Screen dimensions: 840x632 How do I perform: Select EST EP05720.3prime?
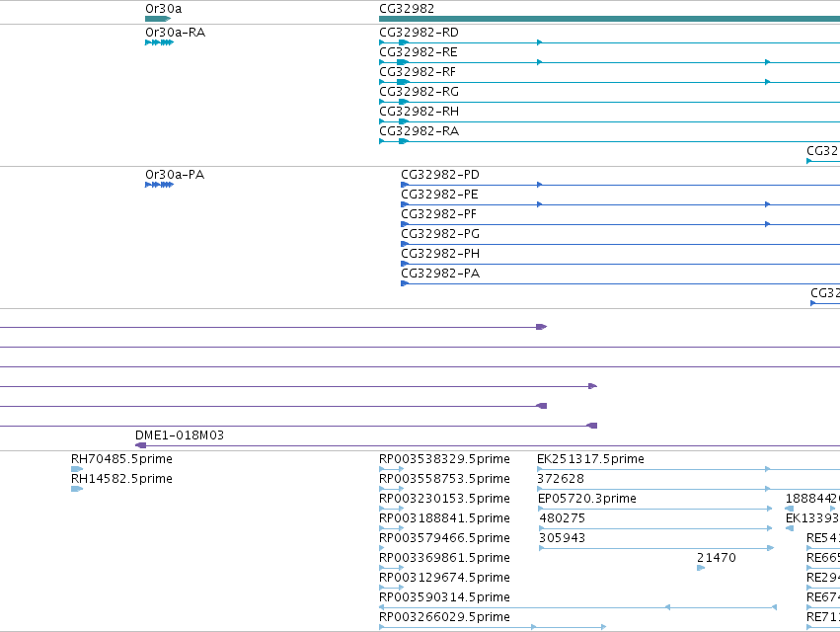coord(587,499)
